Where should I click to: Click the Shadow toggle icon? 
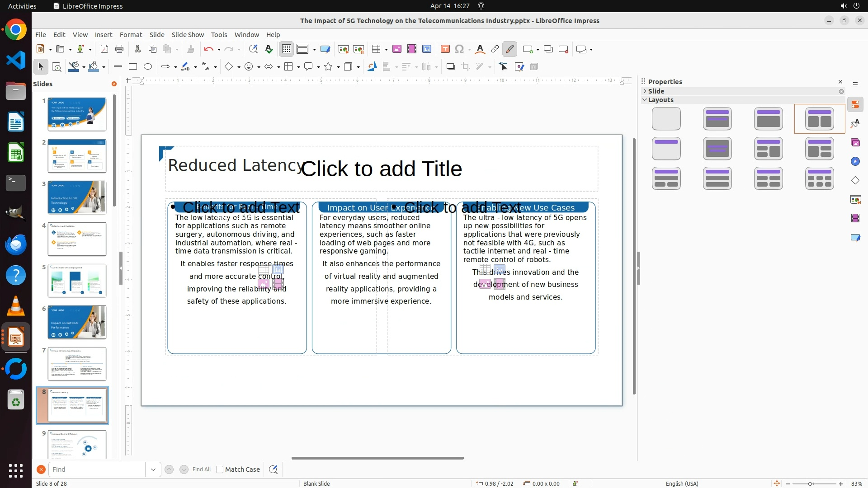[450, 67]
